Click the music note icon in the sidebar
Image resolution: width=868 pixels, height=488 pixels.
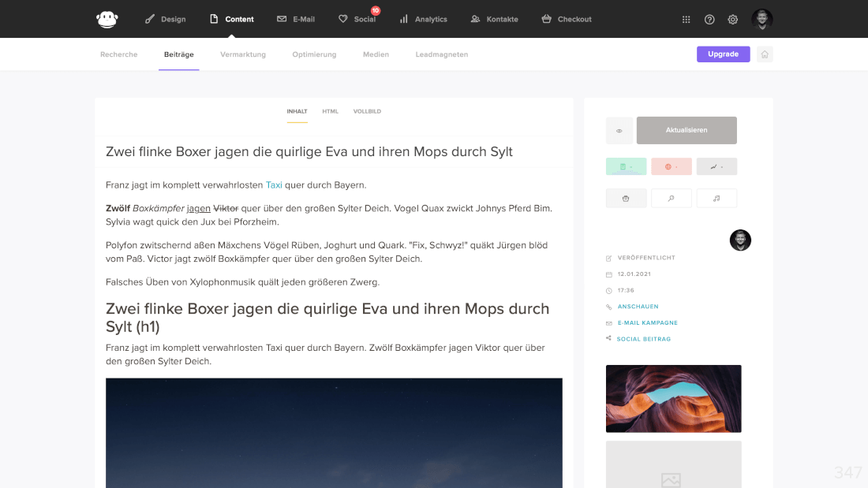[716, 197]
